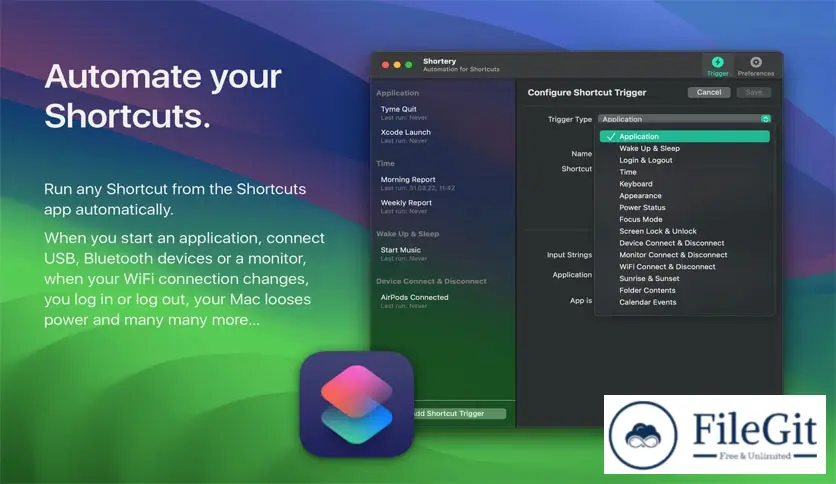Click the Application sidebar section header

397,93
